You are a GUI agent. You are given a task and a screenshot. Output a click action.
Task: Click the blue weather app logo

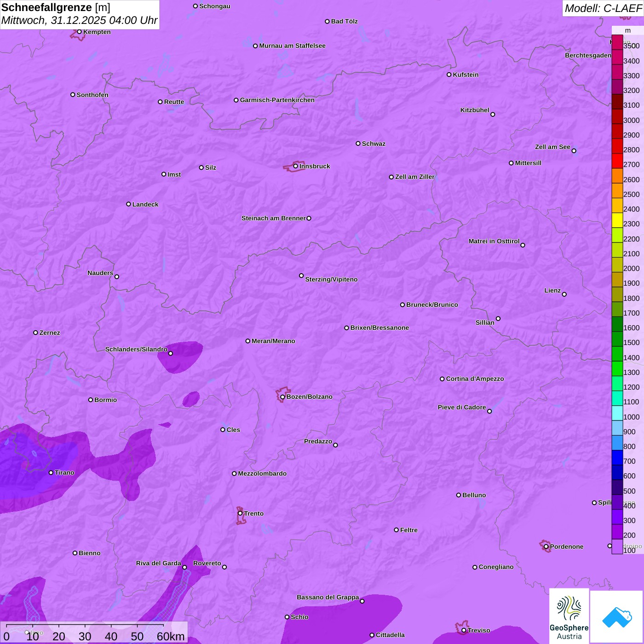pos(616,616)
